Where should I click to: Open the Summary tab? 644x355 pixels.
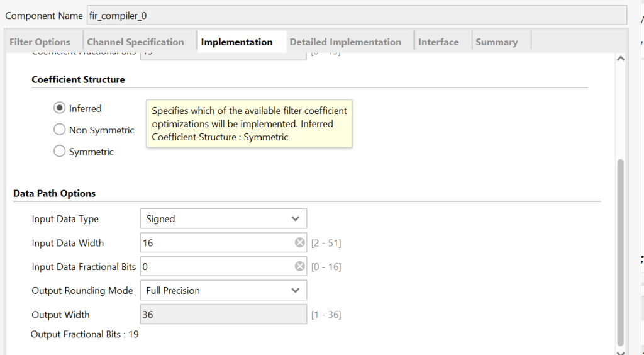click(496, 42)
